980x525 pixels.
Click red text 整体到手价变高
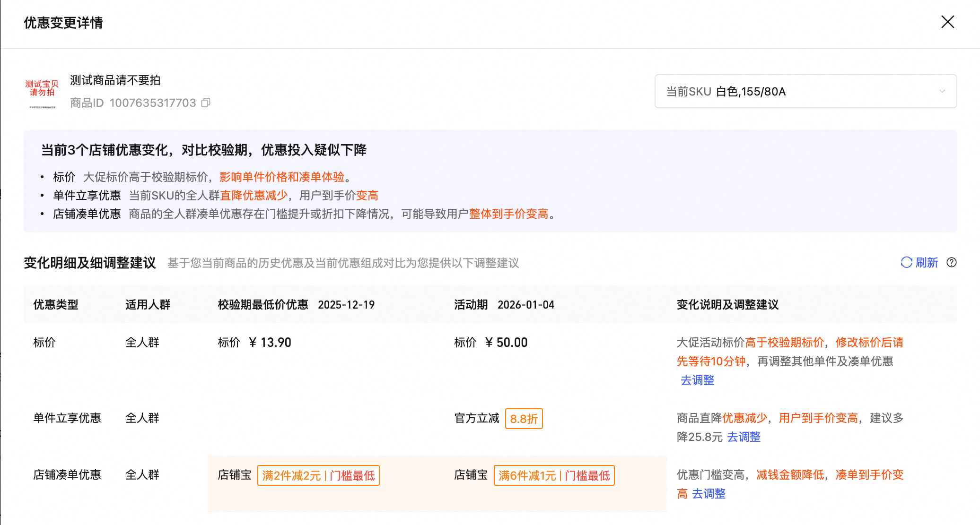509,214
